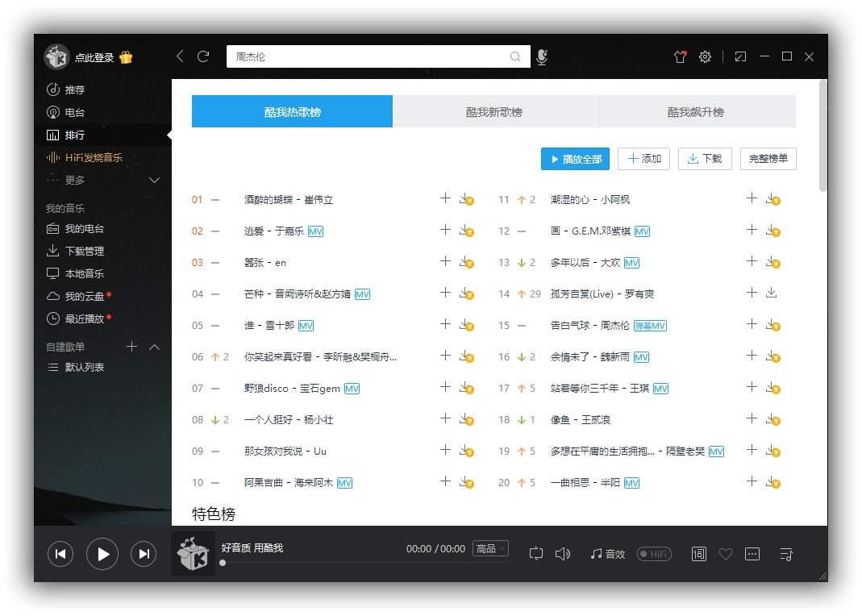Collapse the 自建歌单 section

[155, 347]
